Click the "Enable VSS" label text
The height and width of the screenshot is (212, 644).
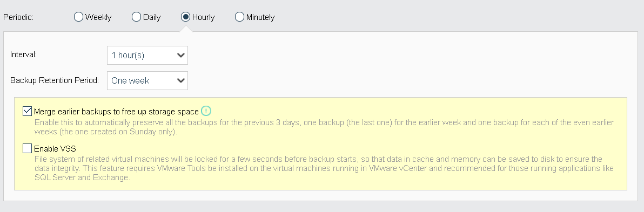click(x=55, y=149)
